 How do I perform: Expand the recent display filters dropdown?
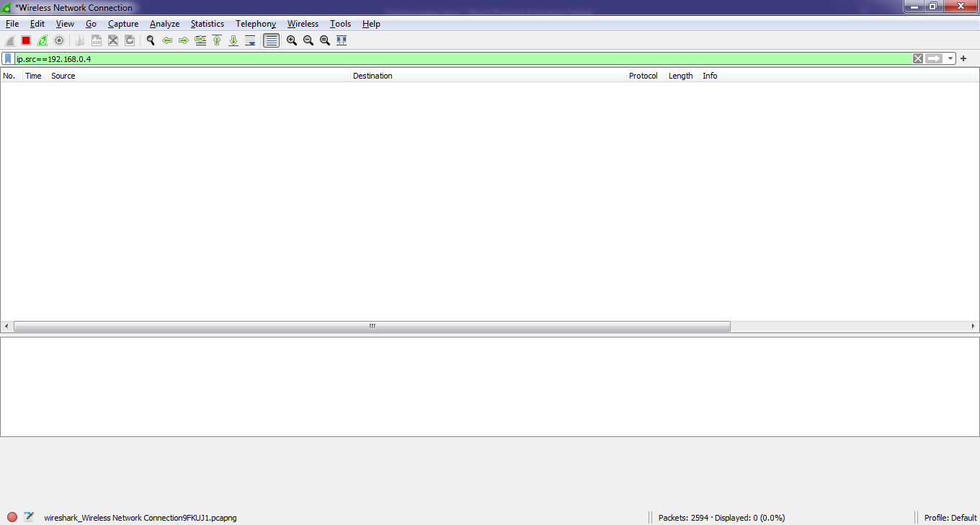(950, 58)
